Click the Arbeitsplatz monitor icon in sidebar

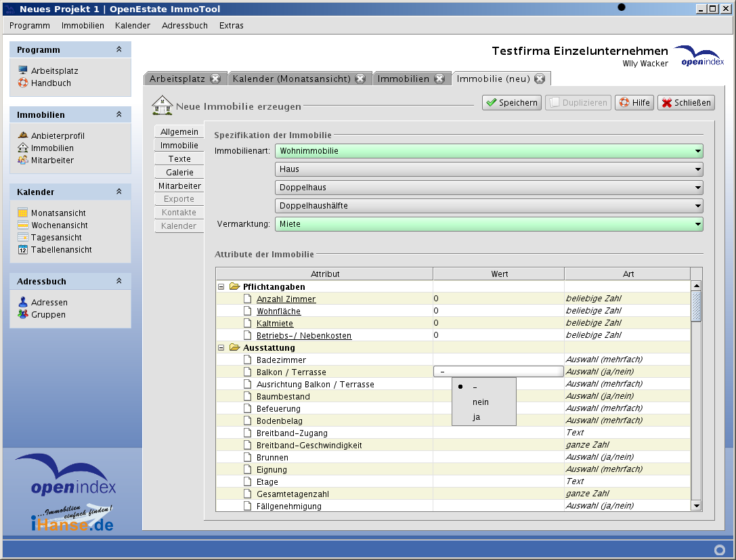[x=23, y=70]
